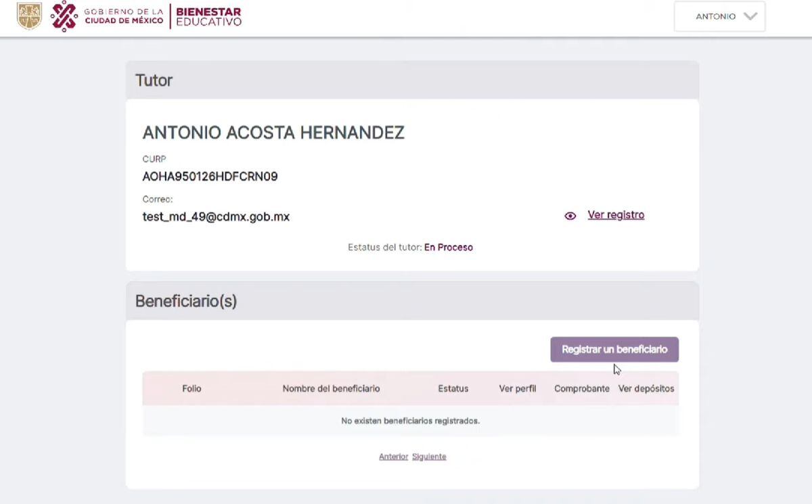Show the tutor registration details
Image resolution: width=812 pixels, height=504 pixels.
point(616,214)
